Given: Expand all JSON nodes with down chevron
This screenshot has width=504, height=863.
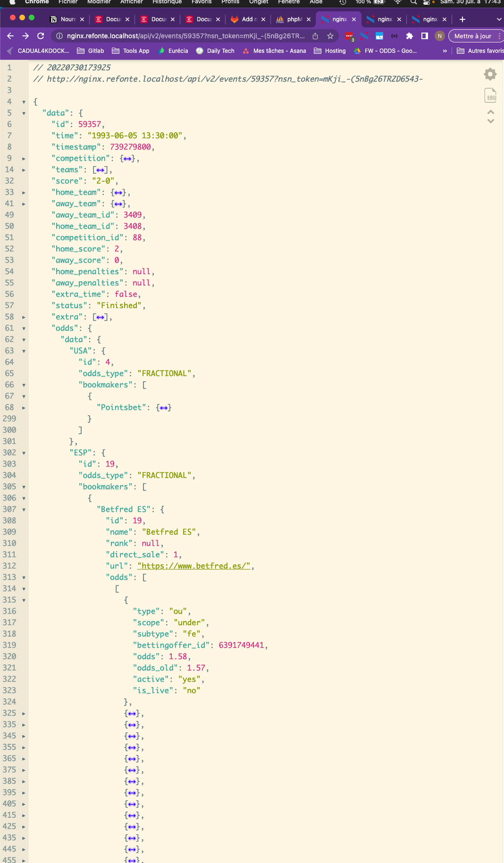Looking at the screenshot, I should (x=491, y=121).
